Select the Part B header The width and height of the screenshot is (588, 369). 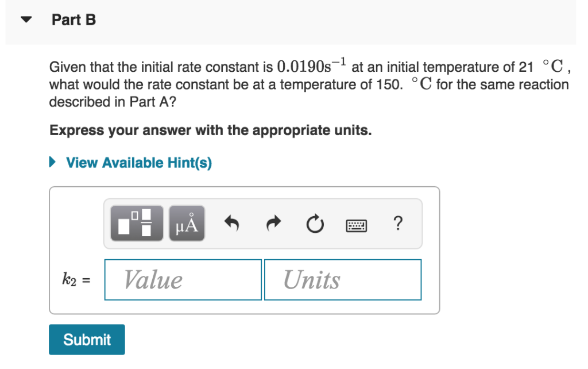73,19
